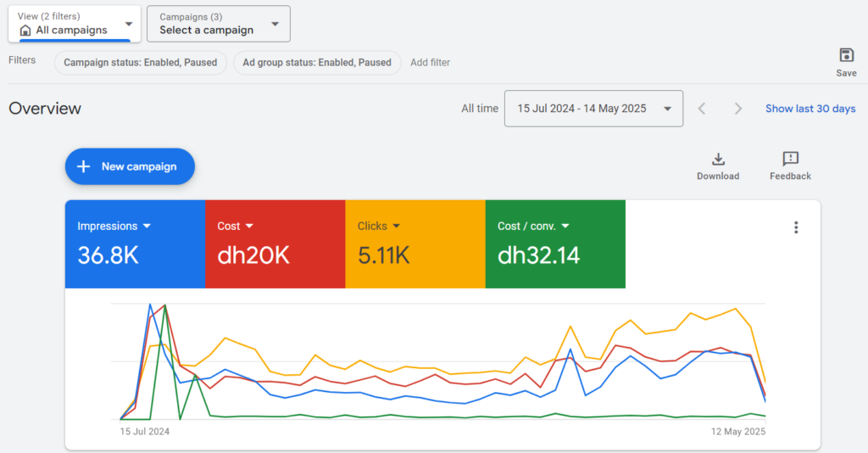Screen dimensions: 868x453
Task: Click the green peak on the chart
Action: point(165,305)
